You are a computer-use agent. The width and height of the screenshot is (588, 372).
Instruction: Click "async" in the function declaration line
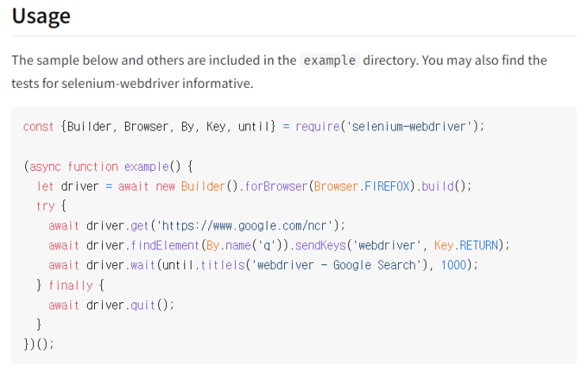click(45, 166)
